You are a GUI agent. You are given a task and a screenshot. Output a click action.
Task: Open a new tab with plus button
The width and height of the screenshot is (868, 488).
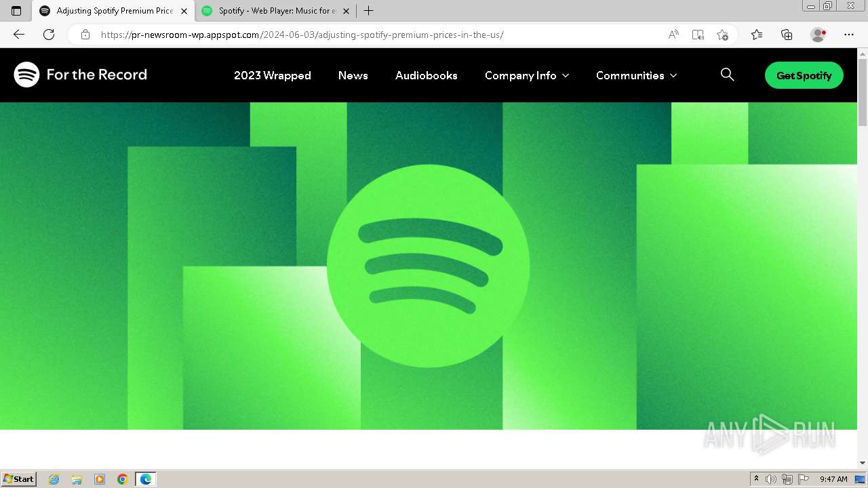[368, 11]
